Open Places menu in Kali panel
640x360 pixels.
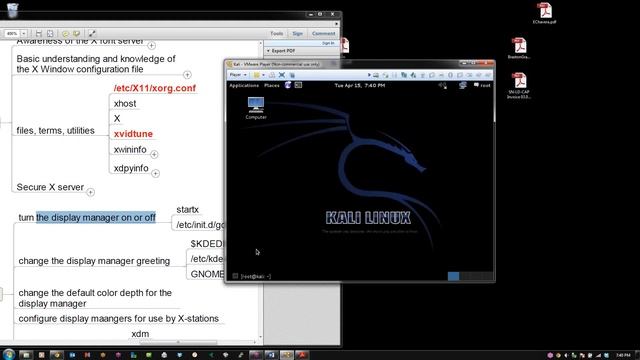click(272, 85)
